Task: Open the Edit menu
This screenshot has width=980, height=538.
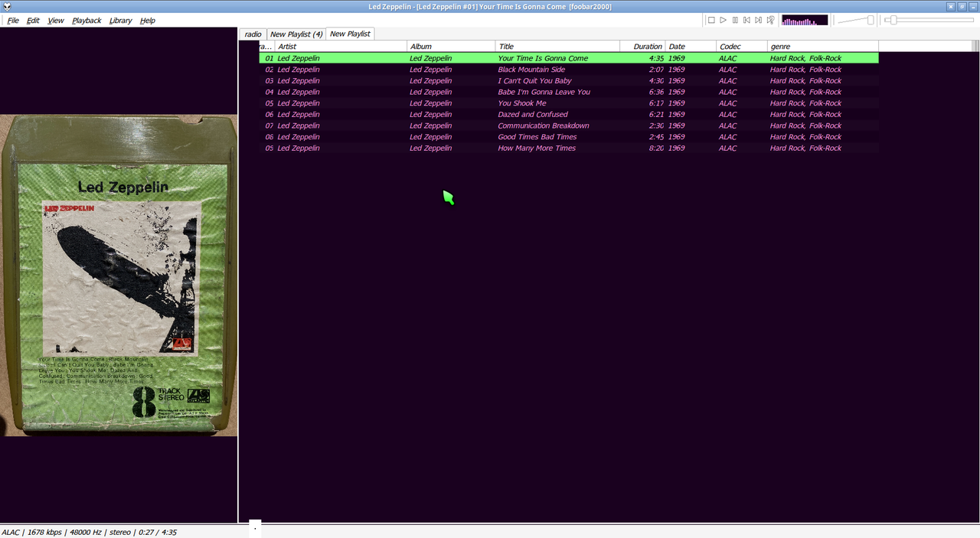Action: click(x=33, y=21)
